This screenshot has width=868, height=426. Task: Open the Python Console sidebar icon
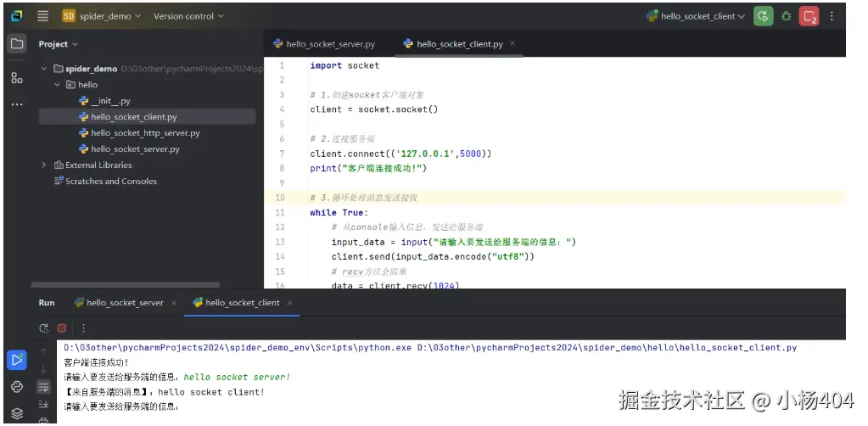(17, 387)
